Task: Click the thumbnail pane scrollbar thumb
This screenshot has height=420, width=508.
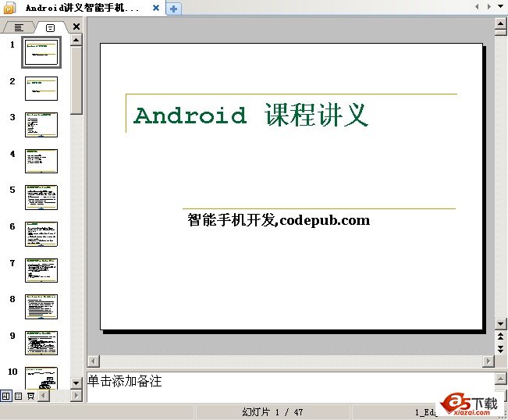Action: [x=76, y=80]
